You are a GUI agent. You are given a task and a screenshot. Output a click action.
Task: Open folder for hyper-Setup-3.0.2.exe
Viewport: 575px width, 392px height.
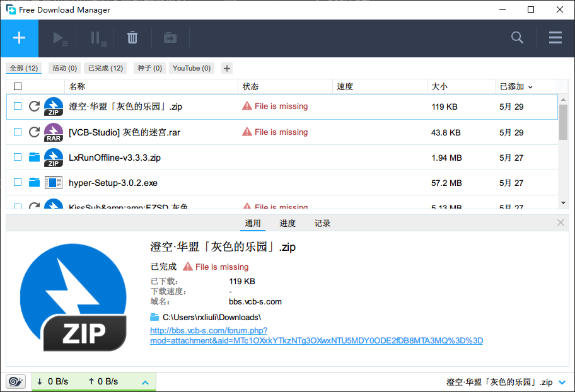[x=34, y=182]
